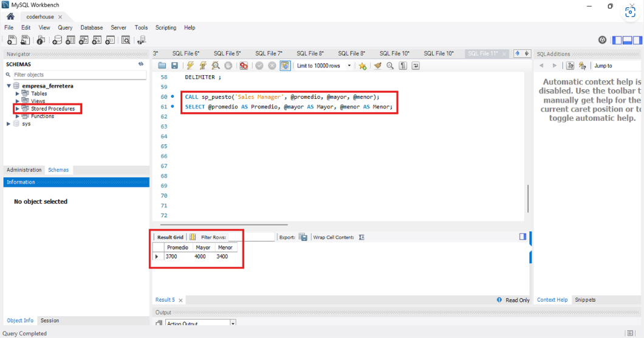Click the create new stored procedure icon

[97, 40]
